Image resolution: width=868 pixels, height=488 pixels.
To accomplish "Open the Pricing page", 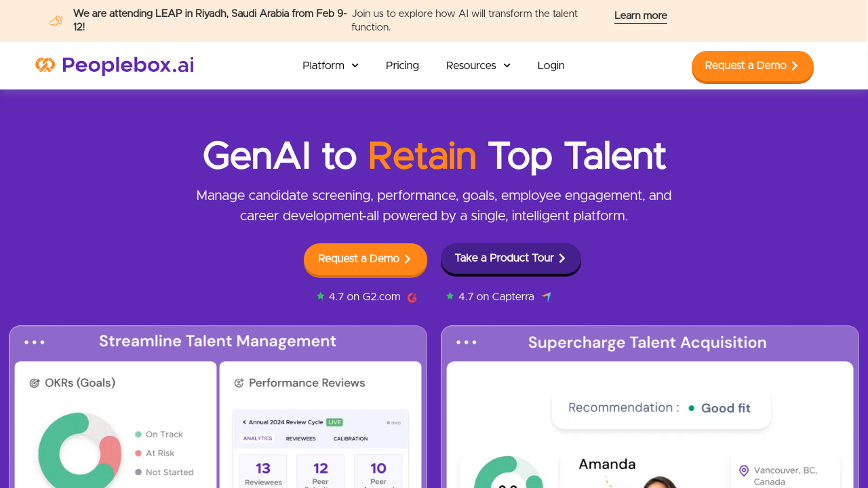I will click(402, 66).
